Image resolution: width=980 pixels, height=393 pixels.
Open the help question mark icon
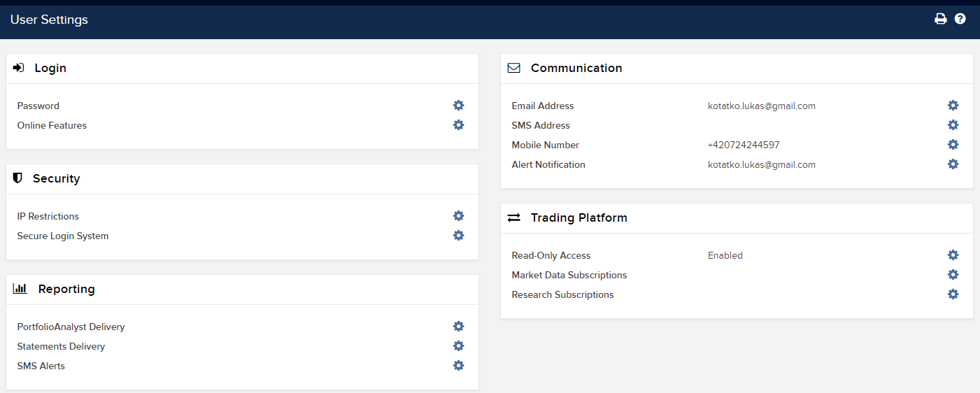(960, 19)
